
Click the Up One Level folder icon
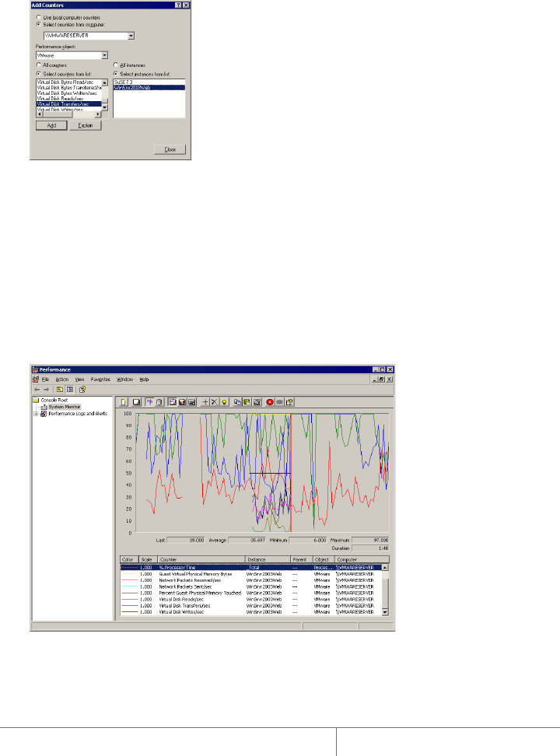click(60, 389)
